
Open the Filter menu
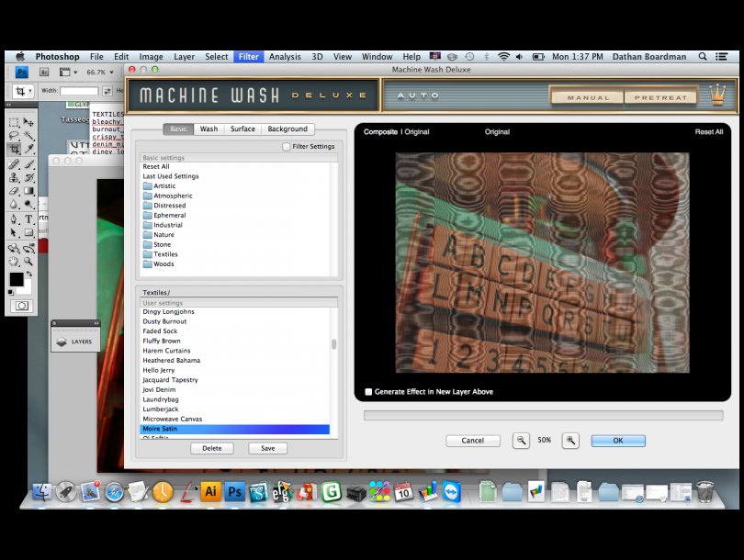[249, 56]
